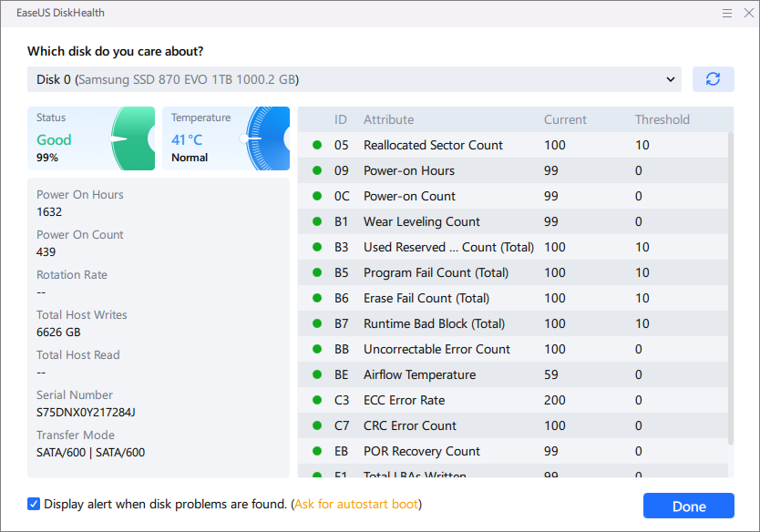Close the EaseUS DiskHealth window
760x532 pixels.
point(748,13)
